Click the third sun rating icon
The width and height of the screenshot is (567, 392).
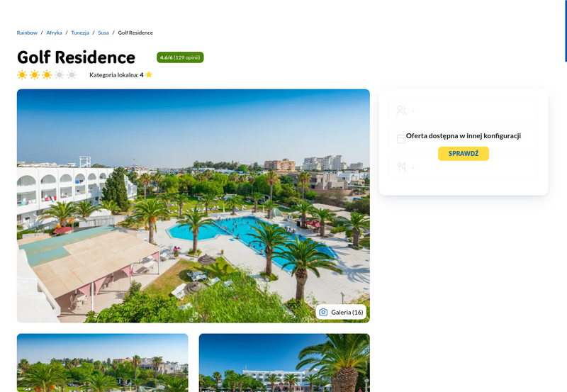[47, 75]
